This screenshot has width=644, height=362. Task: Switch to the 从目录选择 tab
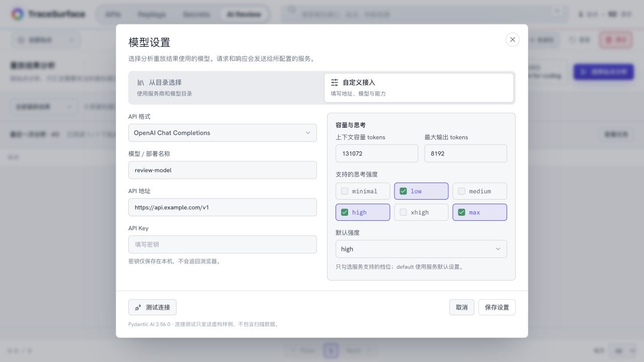point(226,87)
